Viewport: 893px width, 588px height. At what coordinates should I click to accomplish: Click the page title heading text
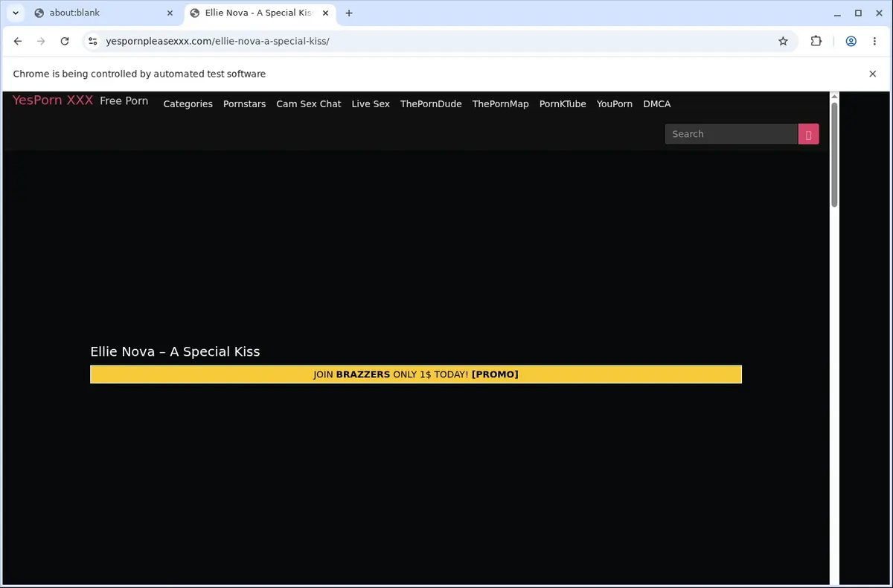175,351
